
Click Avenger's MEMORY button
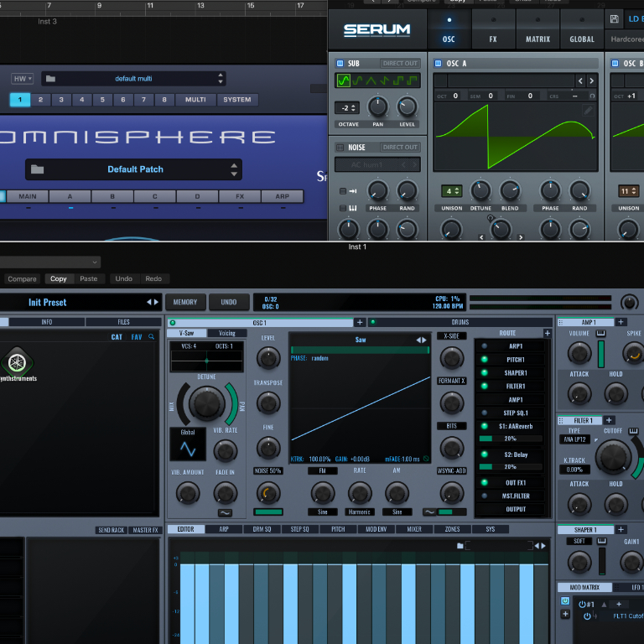pyautogui.click(x=185, y=302)
